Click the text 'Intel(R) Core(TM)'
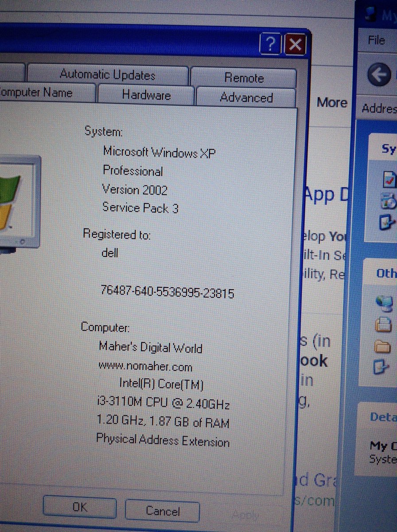 (161, 384)
